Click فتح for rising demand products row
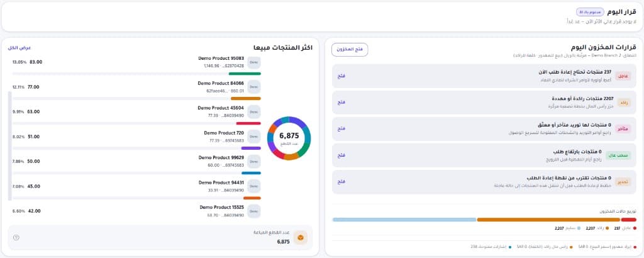Image resolution: width=644 pixels, height=258 pixels. coord(341,155)
